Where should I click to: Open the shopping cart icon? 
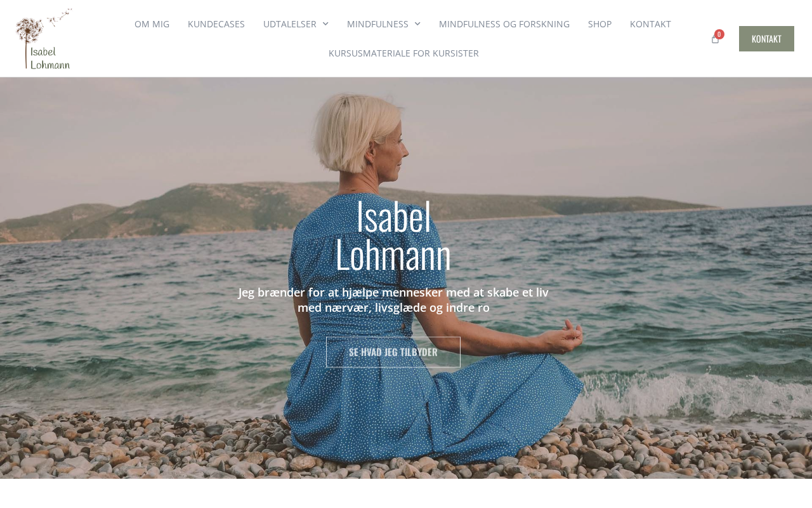click(715, 39)
